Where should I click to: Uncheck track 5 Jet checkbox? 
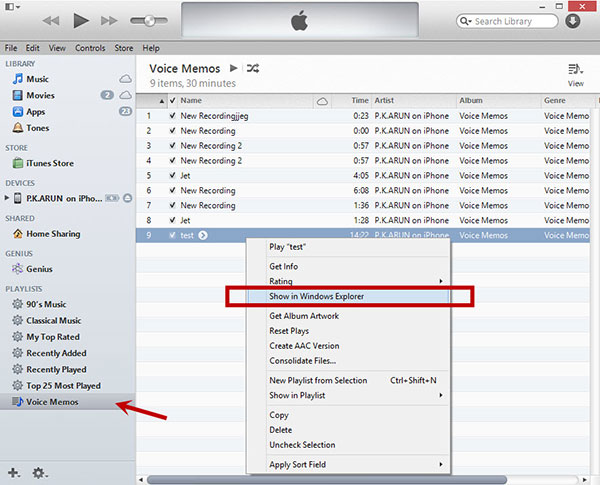(173, 175)
